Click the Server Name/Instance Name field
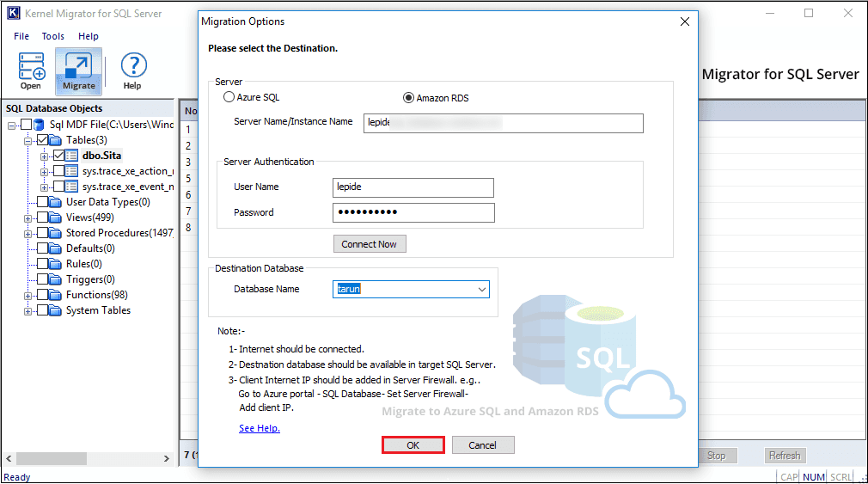Image resolution: width=868 pixels, height=484 pixels. click(504, 123)
